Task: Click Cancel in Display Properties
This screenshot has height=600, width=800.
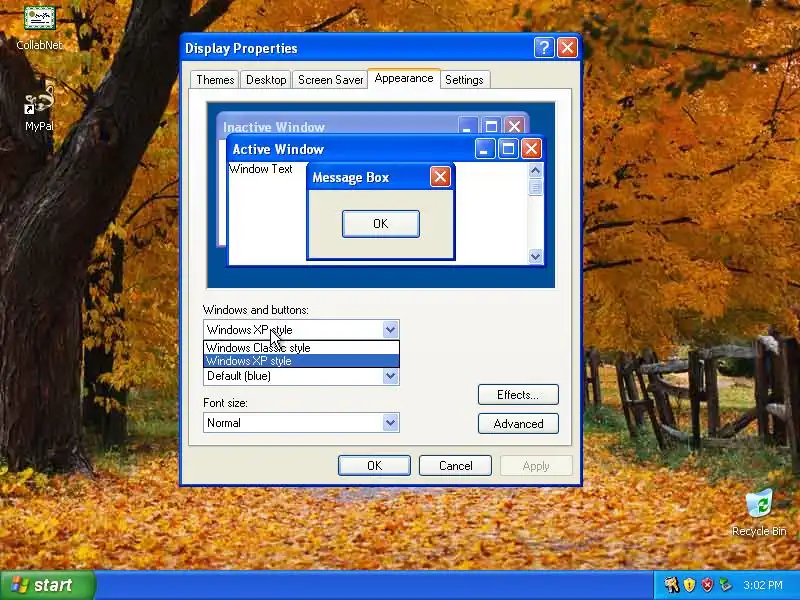Action: pos(455,465)
